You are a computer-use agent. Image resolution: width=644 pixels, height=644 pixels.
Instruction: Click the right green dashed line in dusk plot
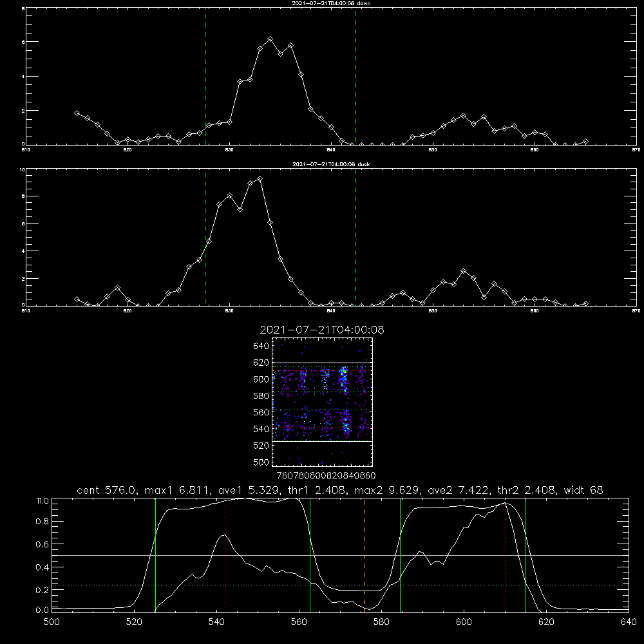(355, 238)
